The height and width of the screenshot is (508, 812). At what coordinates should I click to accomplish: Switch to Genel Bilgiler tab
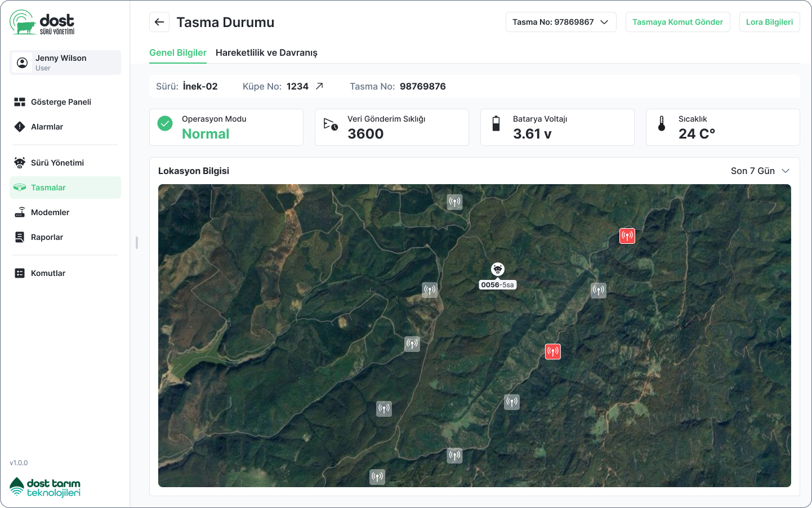click(178, 52)
